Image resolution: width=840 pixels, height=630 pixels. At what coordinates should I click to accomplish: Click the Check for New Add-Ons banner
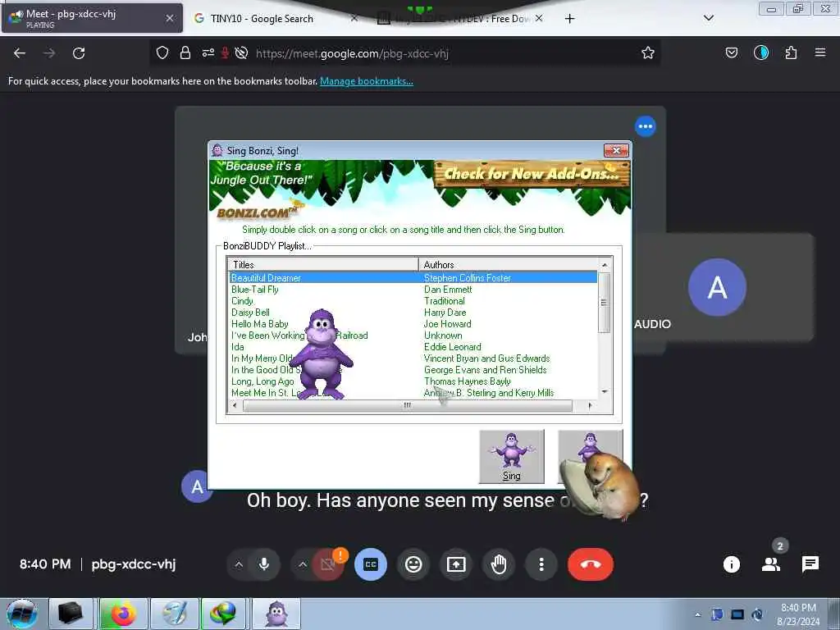(532, 174)
